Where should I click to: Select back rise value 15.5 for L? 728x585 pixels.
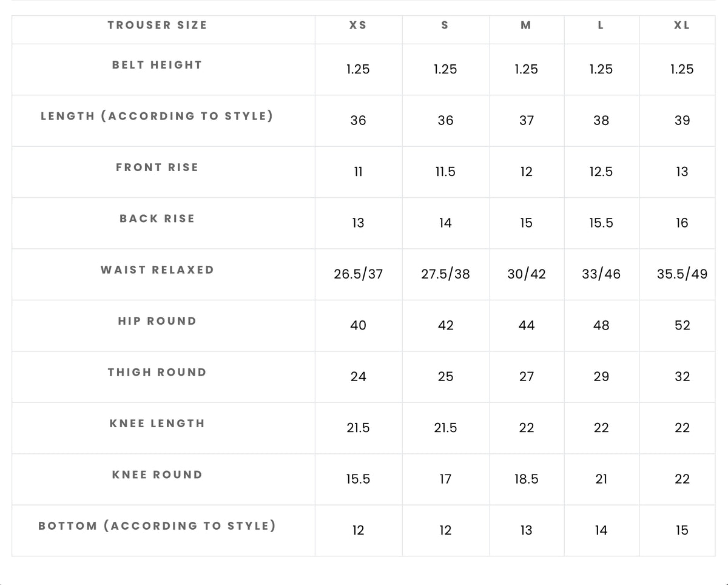click(601, 223)
